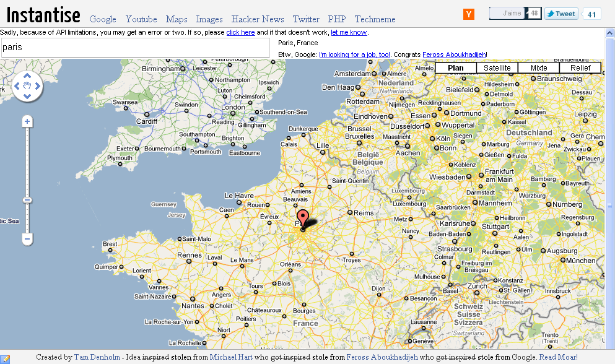The width and height of the screenshot is (615, 364).
Task: Switch map to Relief view
Action: click(x=580, y=68)
